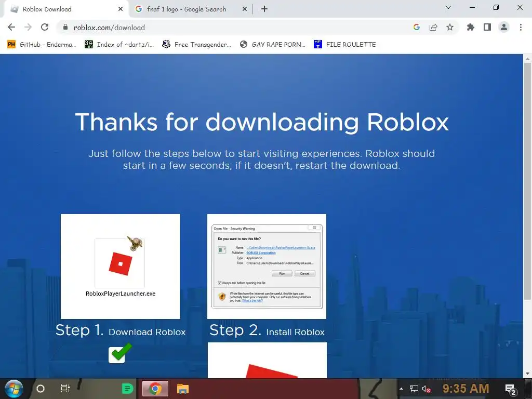Show hidden system tray icons
Image resolution: width=532 pixels, height=399 pixels.
click(x=402, y=389)
